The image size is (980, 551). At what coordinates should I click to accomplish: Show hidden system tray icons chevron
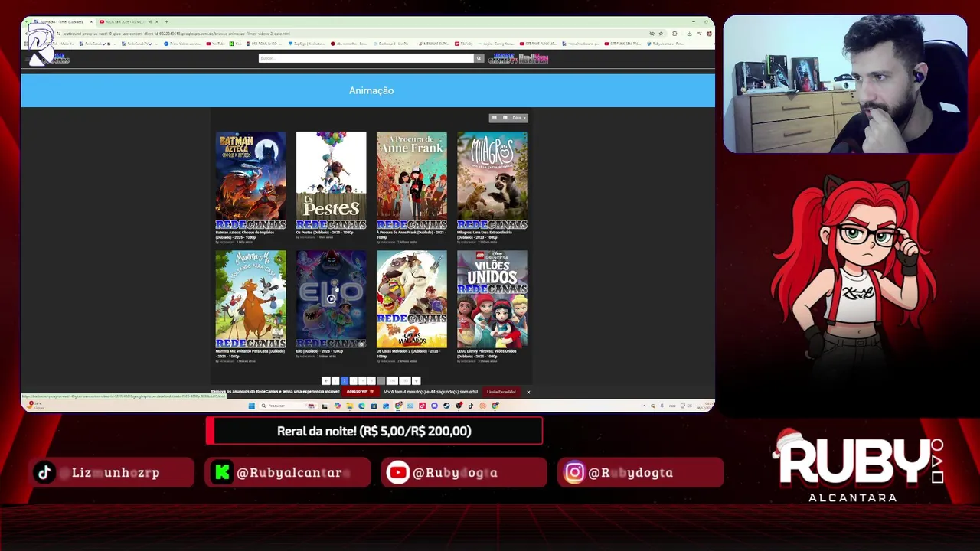tap(644, 406)
